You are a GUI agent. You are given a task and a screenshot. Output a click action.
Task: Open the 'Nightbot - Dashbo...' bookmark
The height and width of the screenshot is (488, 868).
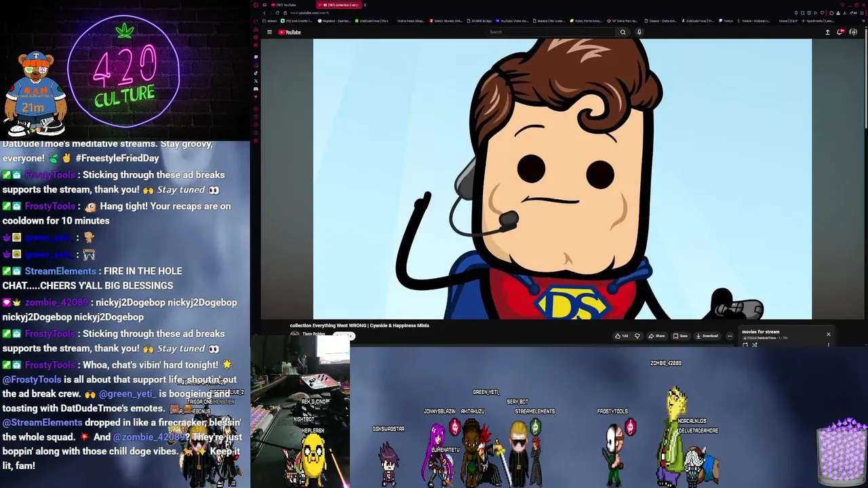coord(334,21)
